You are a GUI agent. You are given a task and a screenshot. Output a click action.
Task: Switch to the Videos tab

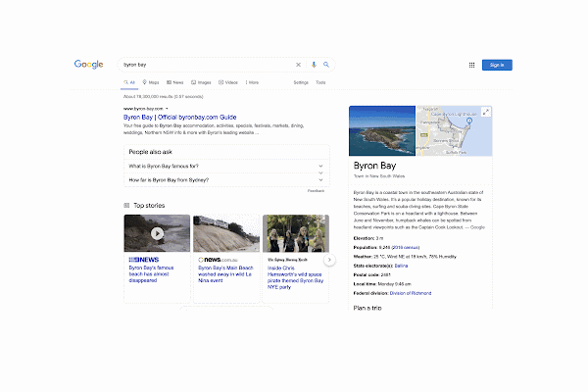(x=228, y=82)
